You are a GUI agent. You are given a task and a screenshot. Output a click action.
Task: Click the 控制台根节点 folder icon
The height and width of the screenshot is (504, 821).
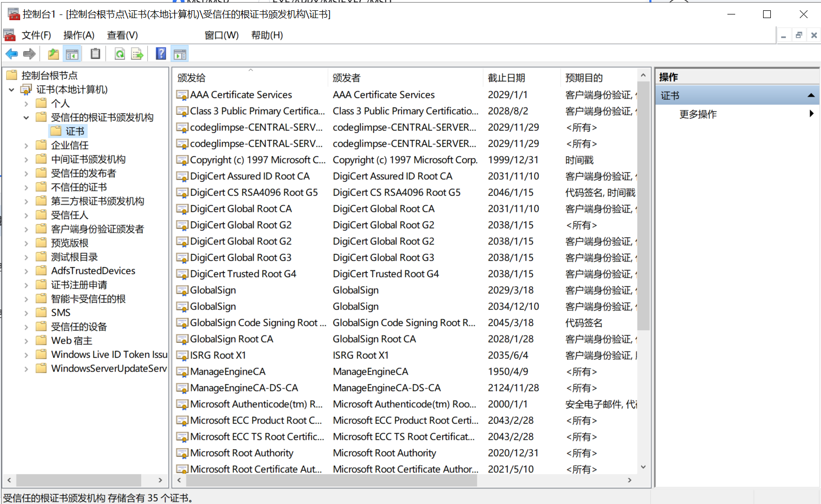(12, 75)
